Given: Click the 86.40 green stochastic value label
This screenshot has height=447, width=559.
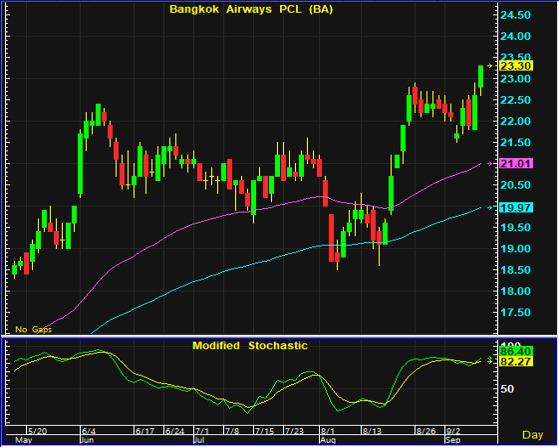Looking at the screenshot, I should [x=516, y=351].
